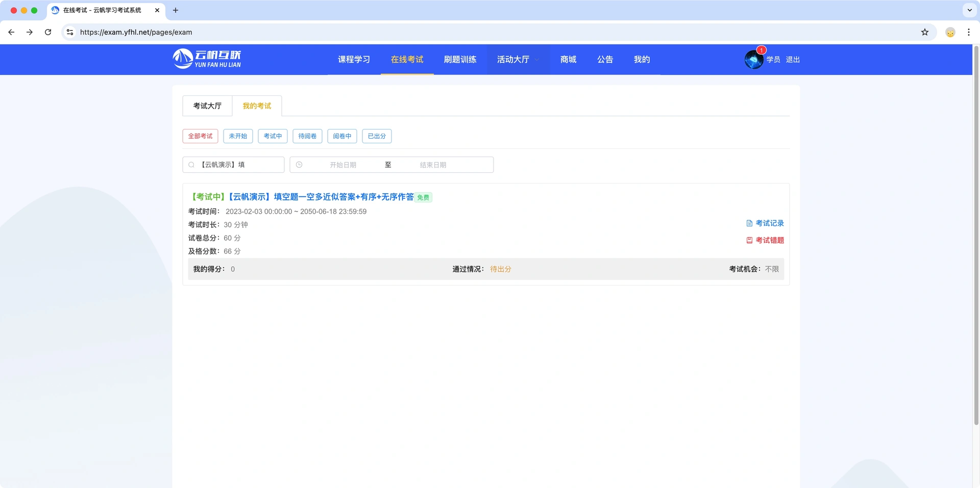This screenshot has height=488, width=980.
Task: Switch to the 考试大厅 tab
Action: [207, 106]
